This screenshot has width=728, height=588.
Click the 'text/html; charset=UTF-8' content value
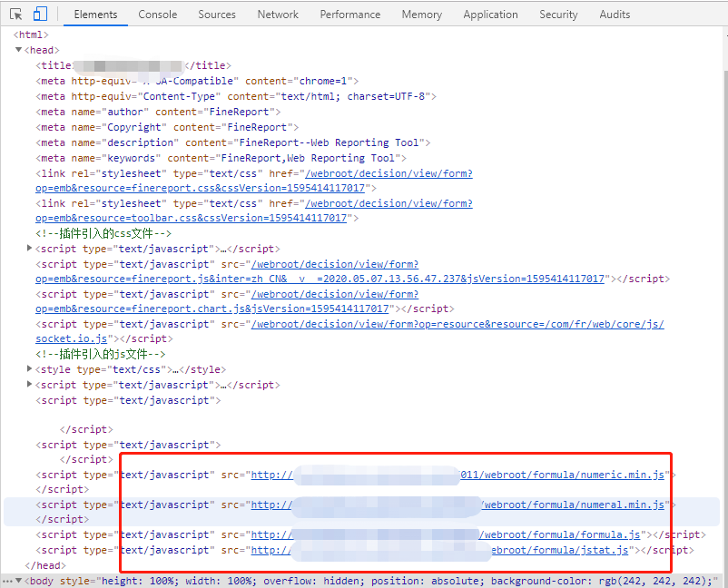[353, 96]
